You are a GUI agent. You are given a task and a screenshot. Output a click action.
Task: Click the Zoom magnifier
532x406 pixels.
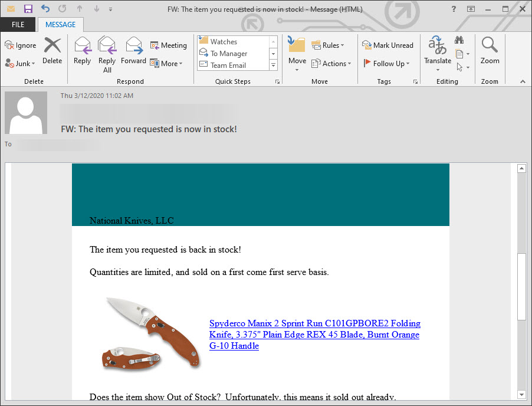(490, 51)
